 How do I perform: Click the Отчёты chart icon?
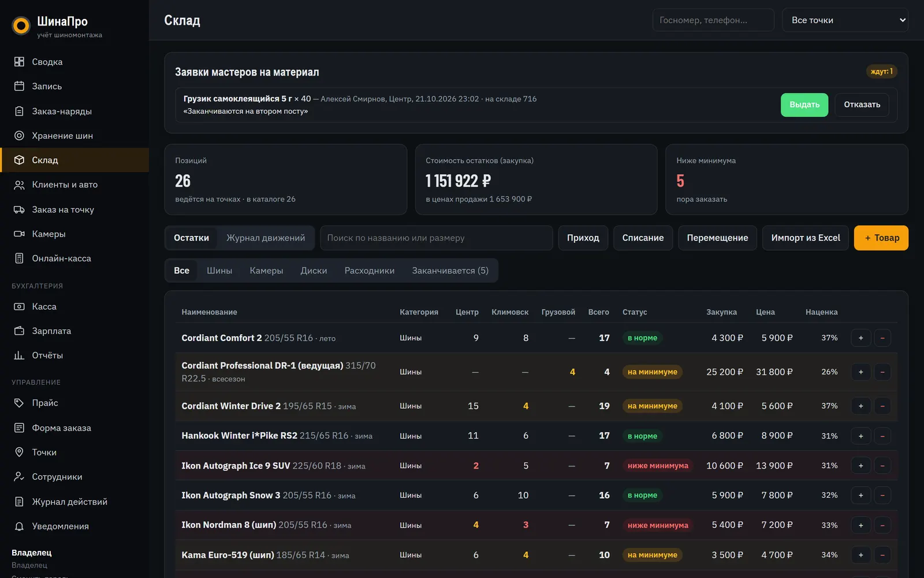(x=19, y=355)
